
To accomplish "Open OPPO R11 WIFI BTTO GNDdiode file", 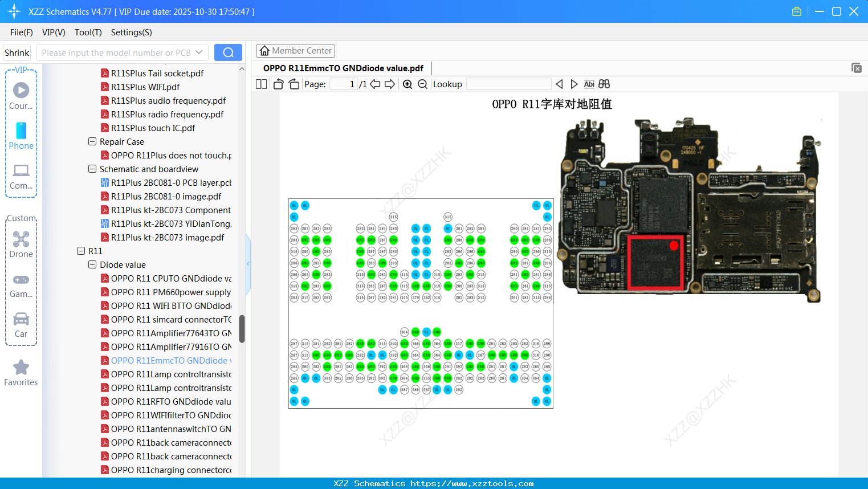I will [x=166, y=305].
